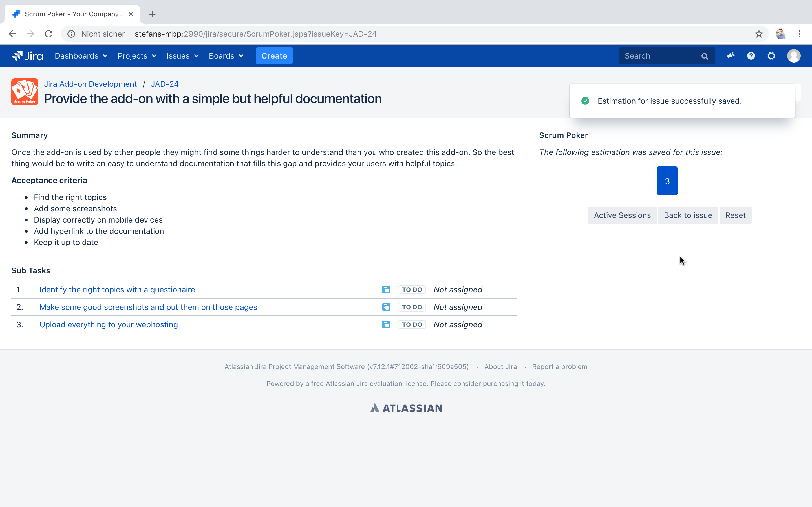Click the Reset estimation button
This screenshot has height=507, width=812.
[735, 215]
